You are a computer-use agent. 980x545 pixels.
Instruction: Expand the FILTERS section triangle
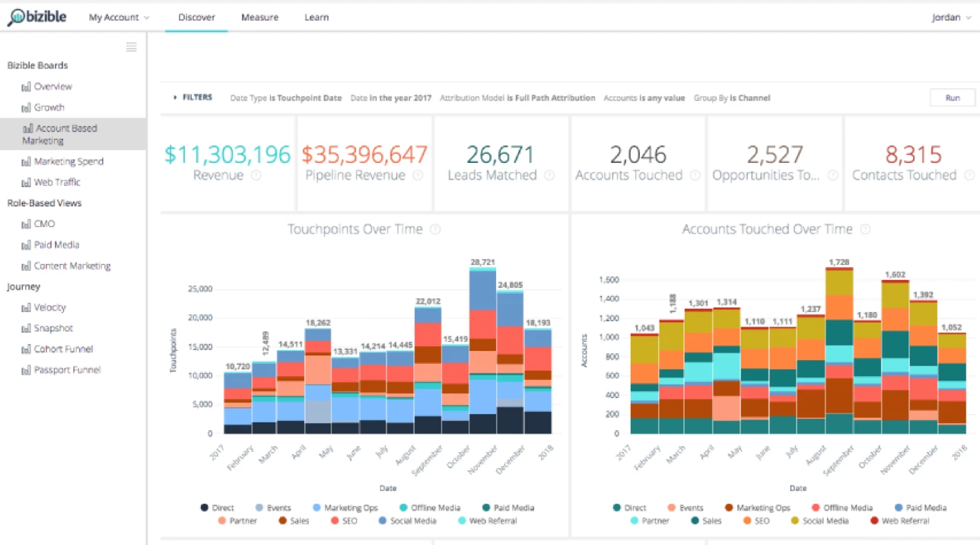pos(176,97)
